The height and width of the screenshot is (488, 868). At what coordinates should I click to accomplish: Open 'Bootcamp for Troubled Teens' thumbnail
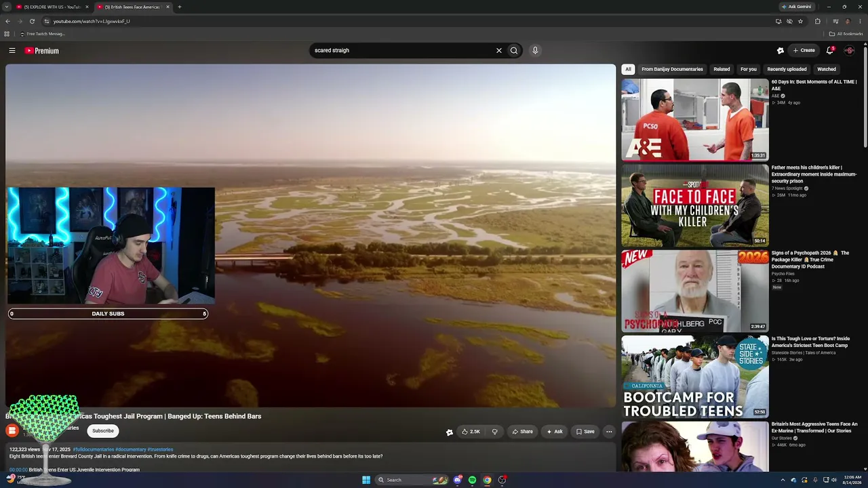695,376
